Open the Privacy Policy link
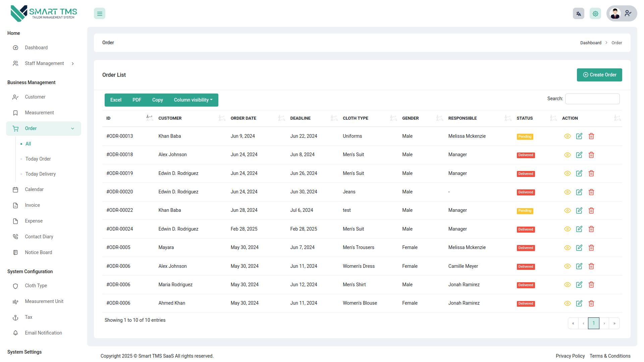 (x=570, y=356)
